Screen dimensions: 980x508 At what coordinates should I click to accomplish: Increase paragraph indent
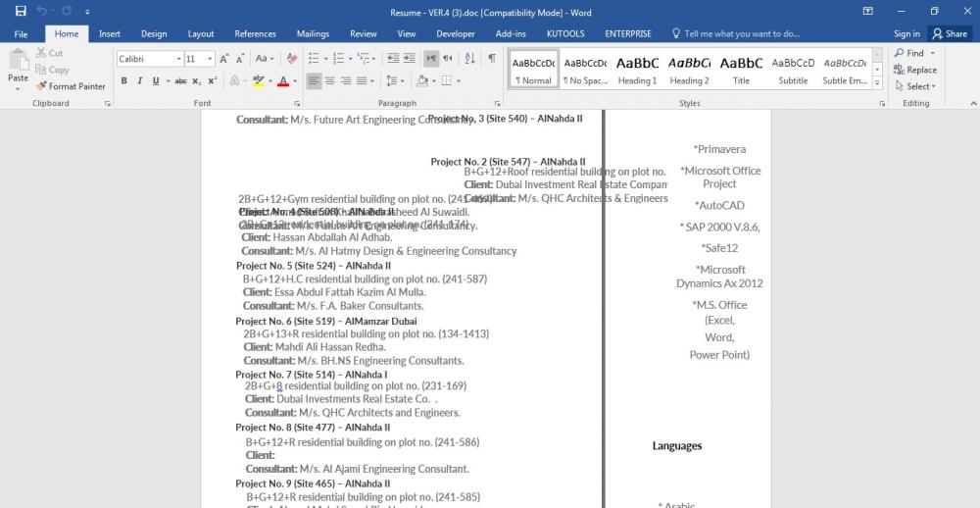click(x=409, y=59)
